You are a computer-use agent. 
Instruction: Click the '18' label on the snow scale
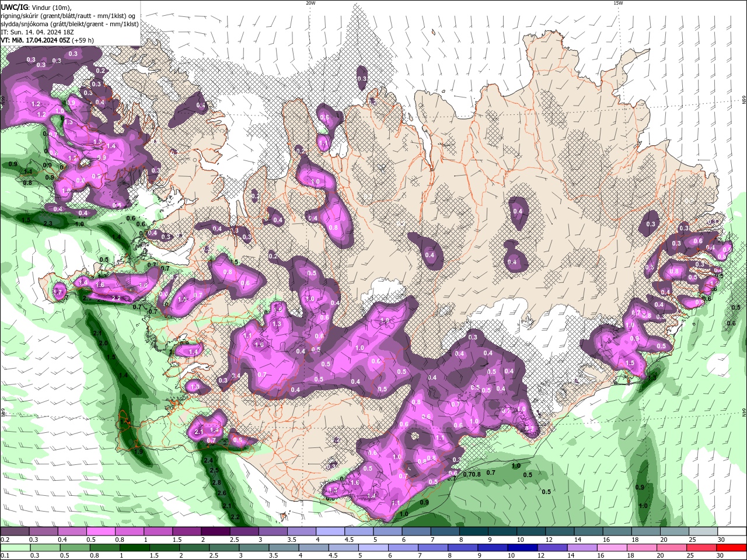pyautogui.click(x=635, y=540)
